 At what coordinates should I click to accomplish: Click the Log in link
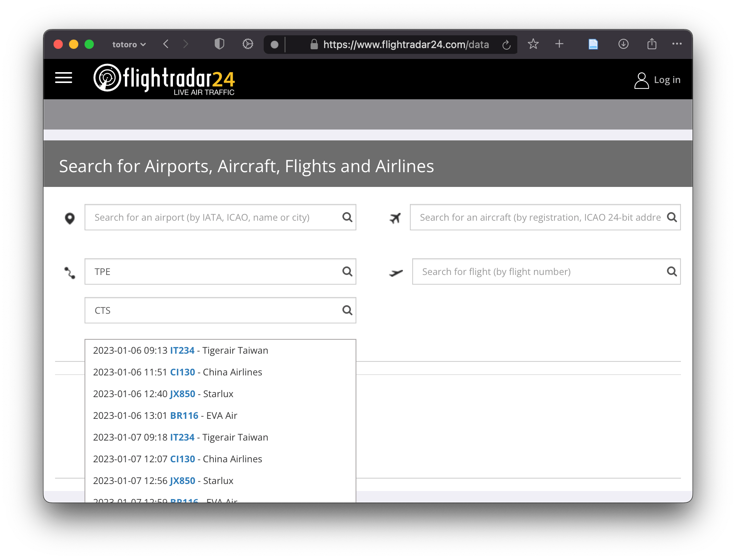[667, 80]
